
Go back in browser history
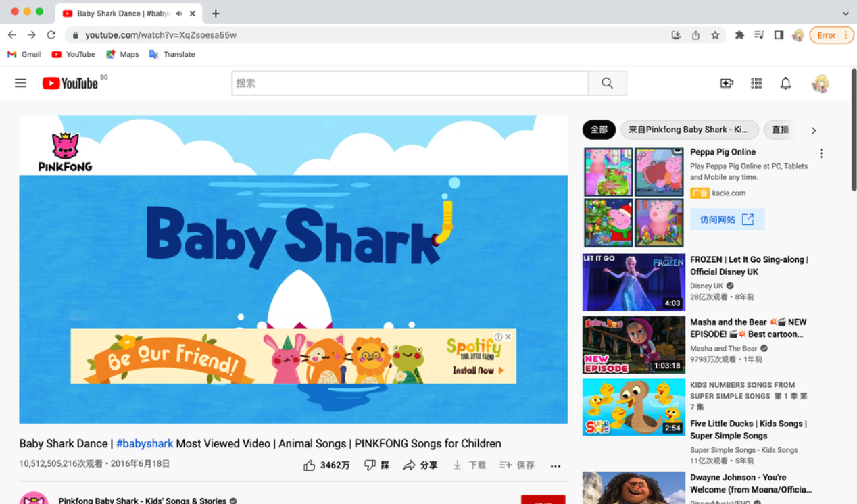point(12,35)
